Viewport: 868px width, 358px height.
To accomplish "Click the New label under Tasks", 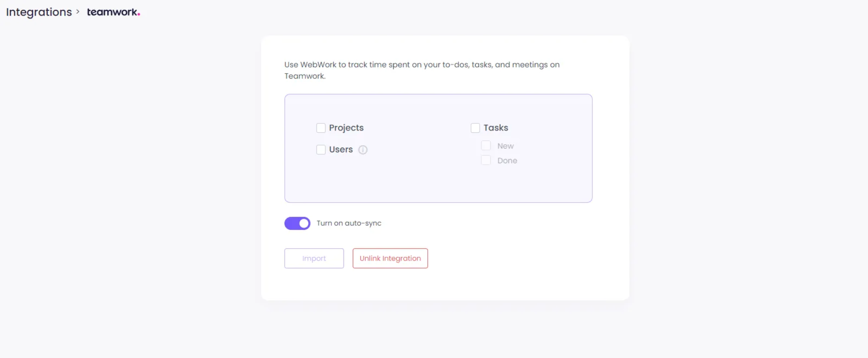I will (x=505, y=146).
